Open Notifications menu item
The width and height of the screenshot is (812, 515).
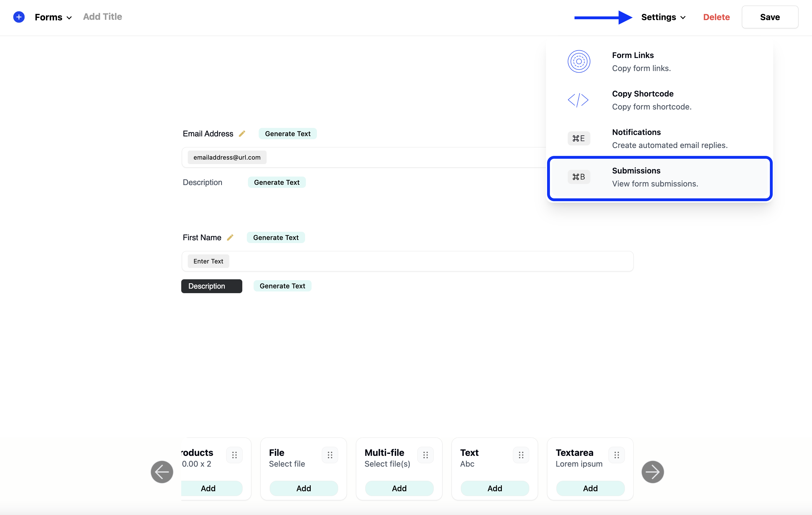[660, 138]
